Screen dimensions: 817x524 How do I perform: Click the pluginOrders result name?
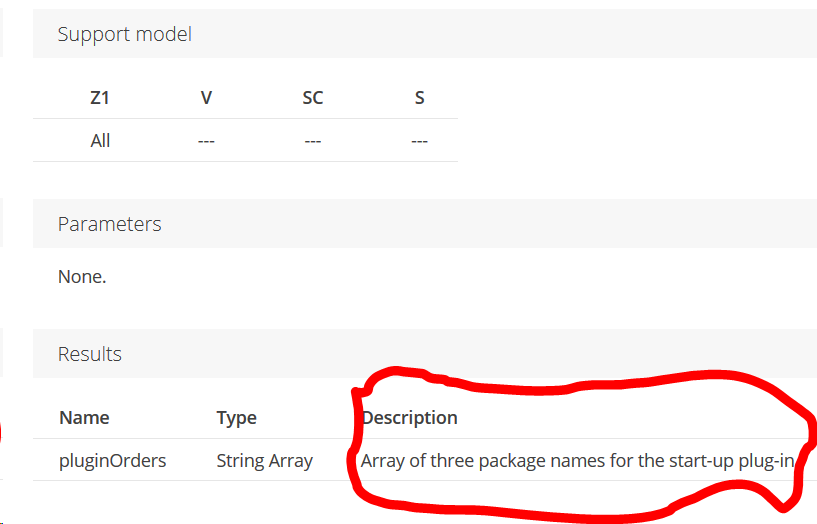point(113,461)
